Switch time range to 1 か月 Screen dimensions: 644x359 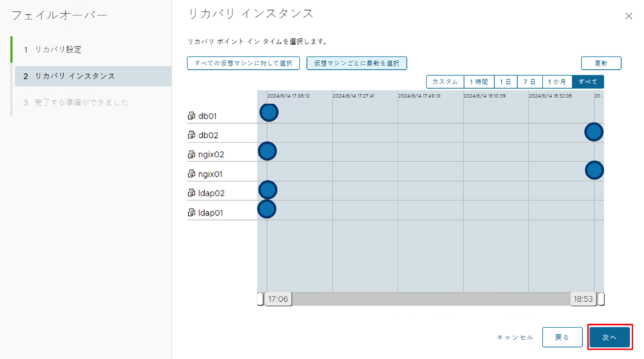click(557, 82)
